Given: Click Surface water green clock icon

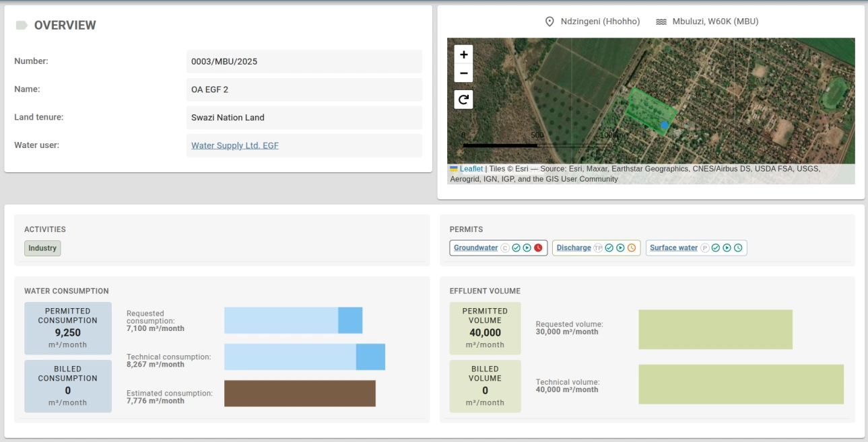Looking at the screenshot, I should click(x=738, y=248).
